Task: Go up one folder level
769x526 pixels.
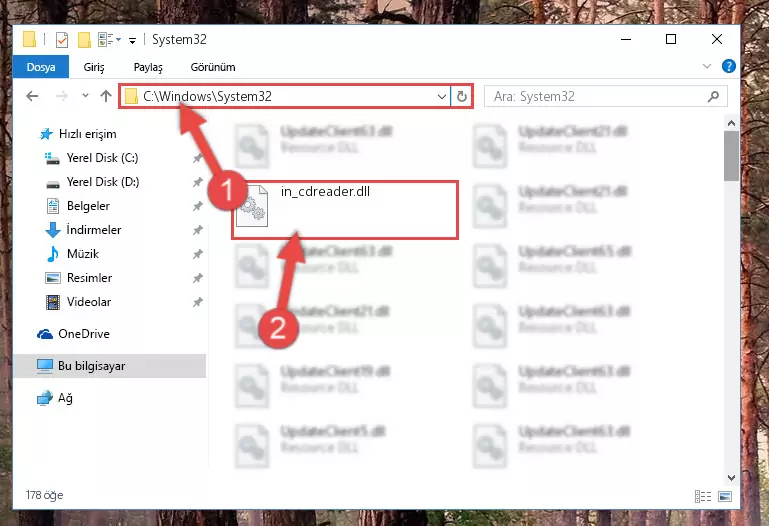Action: pos(106,96)
